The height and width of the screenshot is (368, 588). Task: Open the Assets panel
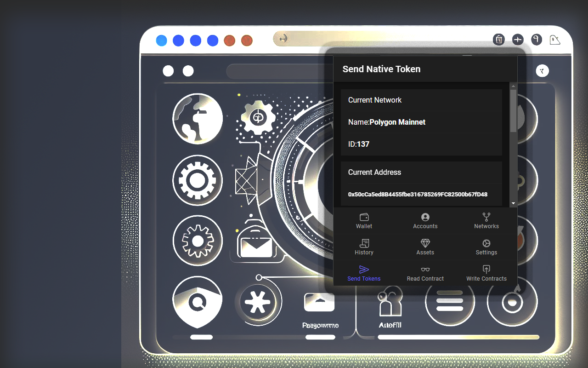click(425, 247)
